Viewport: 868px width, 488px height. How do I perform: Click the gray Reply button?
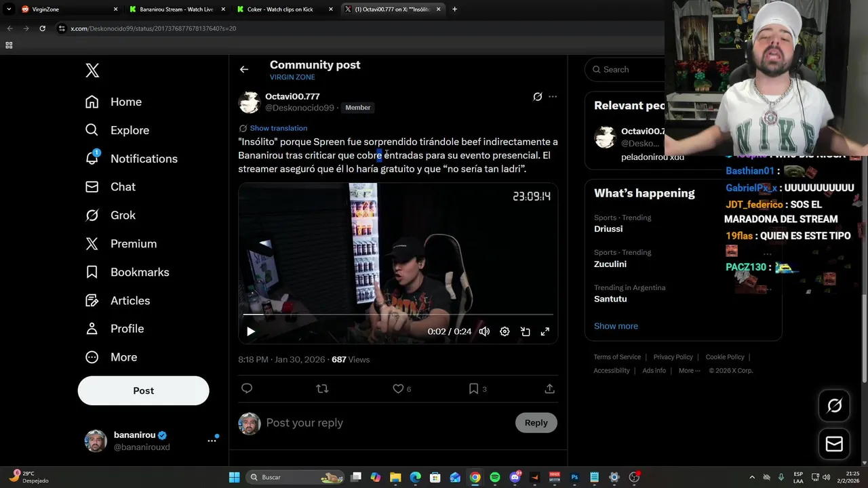coord(536,423)
